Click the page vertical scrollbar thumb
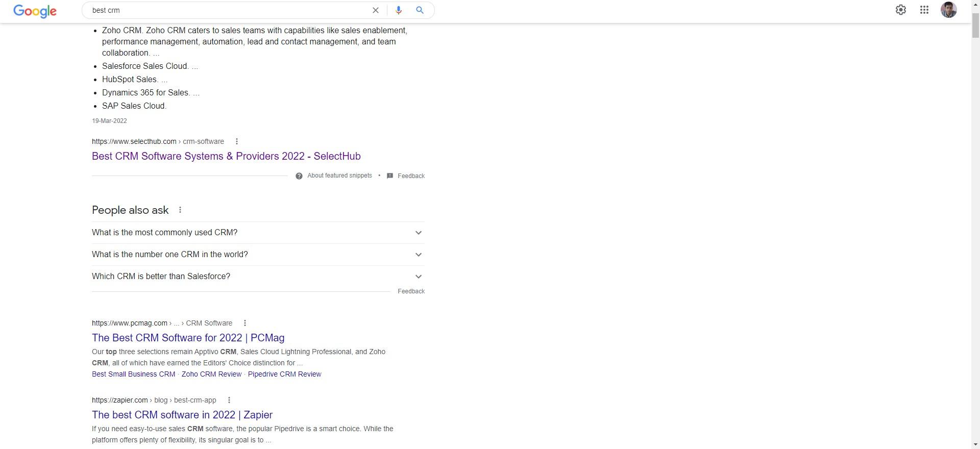980x449 pixels. [975, 26]
